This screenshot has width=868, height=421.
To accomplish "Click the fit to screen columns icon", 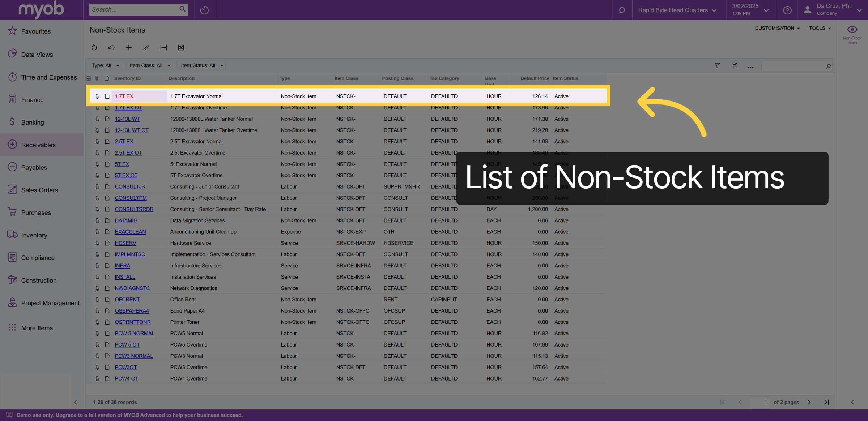I will tap(163, 48).
